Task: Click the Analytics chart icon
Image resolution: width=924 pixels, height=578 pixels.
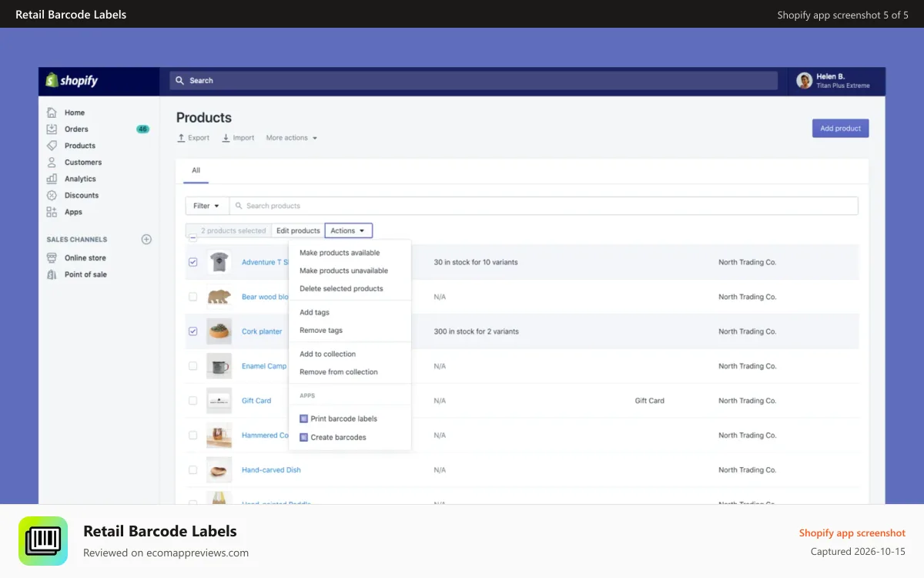Action: point(52,179)
